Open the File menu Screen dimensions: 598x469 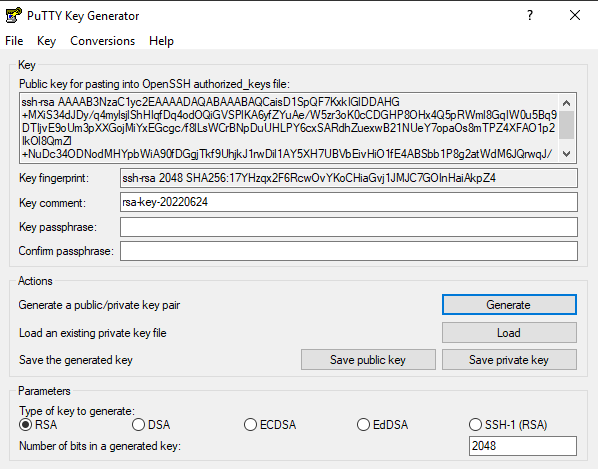[x=14, y=41]
